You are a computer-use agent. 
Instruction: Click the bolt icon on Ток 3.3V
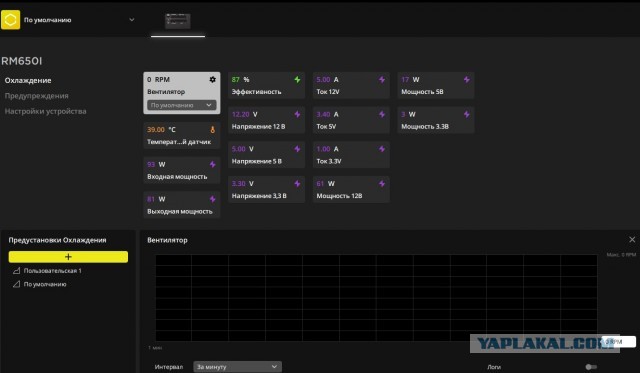coord(382,149)
